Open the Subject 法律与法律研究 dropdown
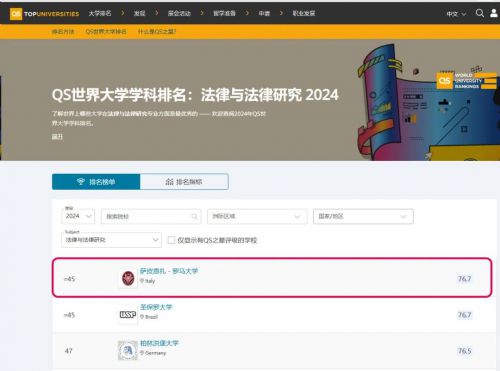 [111, 240]
